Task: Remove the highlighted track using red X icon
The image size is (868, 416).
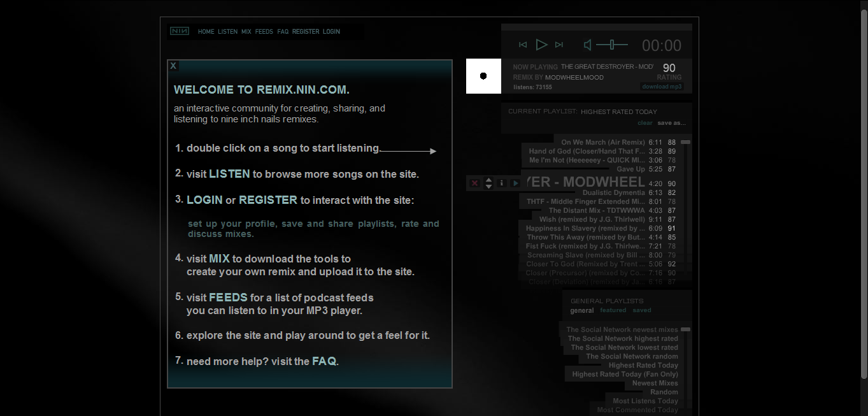Action: pos(474,183)
